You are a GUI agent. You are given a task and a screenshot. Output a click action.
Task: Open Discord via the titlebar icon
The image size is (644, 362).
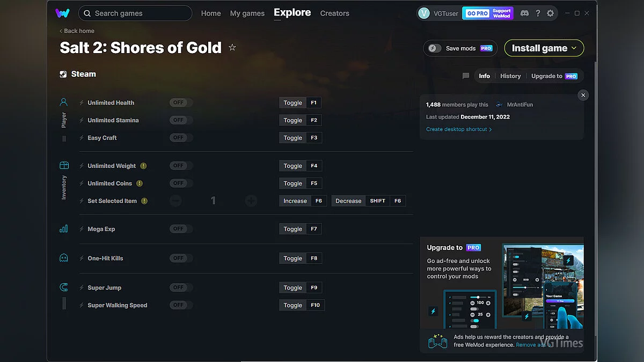[x=524, y=13]
